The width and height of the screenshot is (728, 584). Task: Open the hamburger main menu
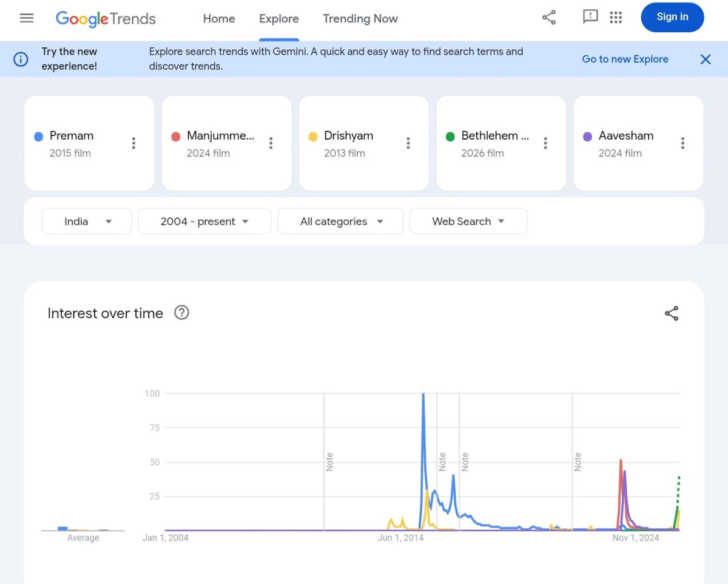tap(27, 18)
